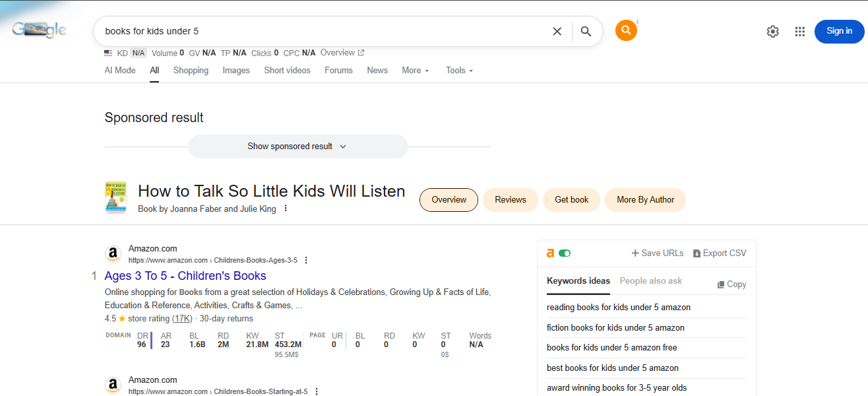Viewport: 868px width, 396px height.
Task: Expand the Show sponsored result section
Action: 297,146
